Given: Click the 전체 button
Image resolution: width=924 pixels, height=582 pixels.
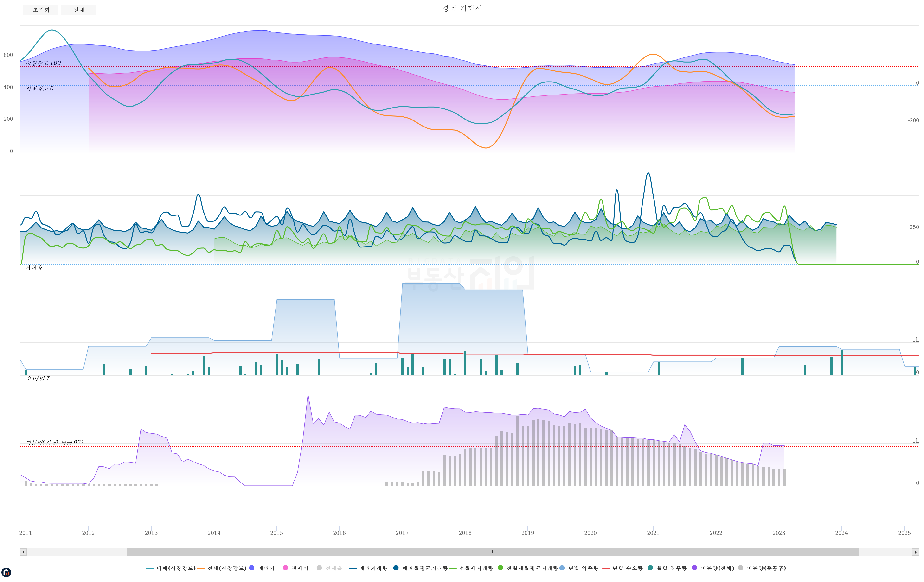Looking at the screenshot, I should [x=79, y=10].
